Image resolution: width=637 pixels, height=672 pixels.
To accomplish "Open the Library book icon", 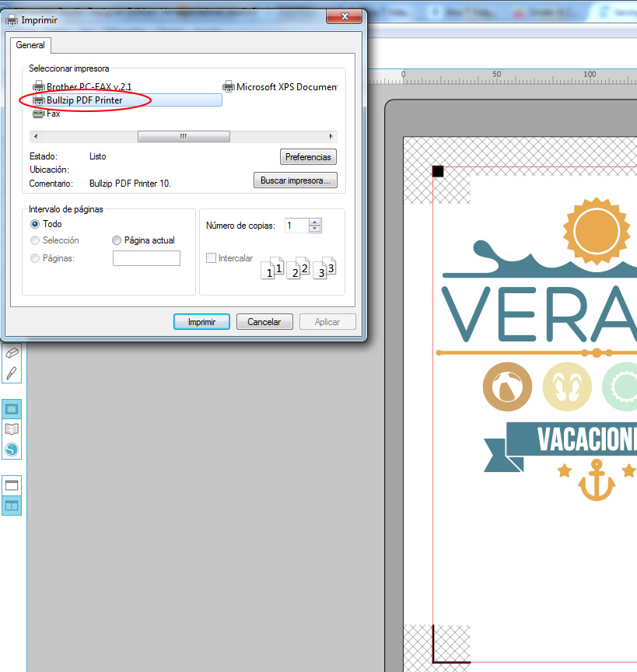I will [x=12, y=429].
